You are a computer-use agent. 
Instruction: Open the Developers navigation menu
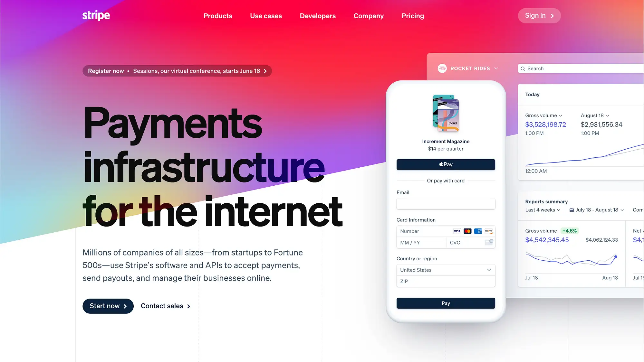(x=318, y=15)
